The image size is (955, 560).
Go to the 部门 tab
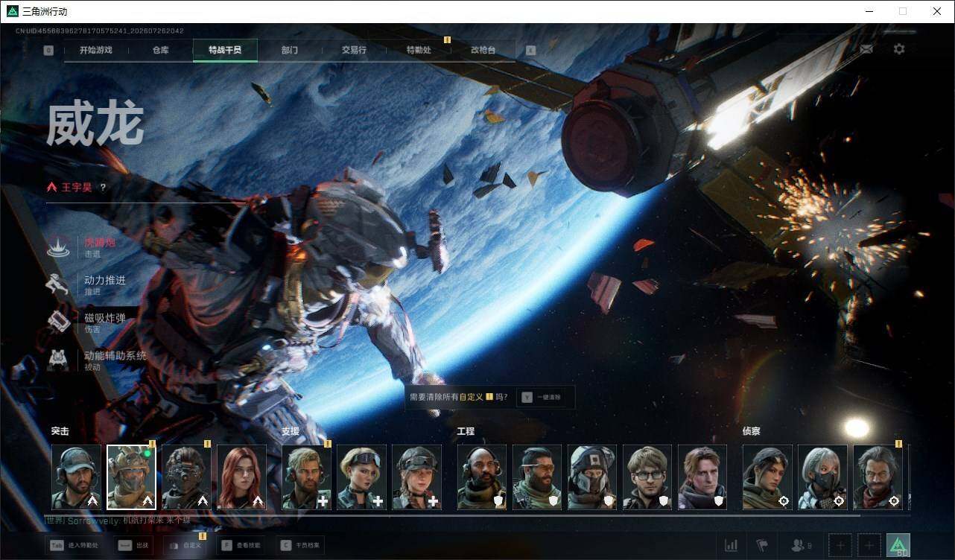click(290, 50)
